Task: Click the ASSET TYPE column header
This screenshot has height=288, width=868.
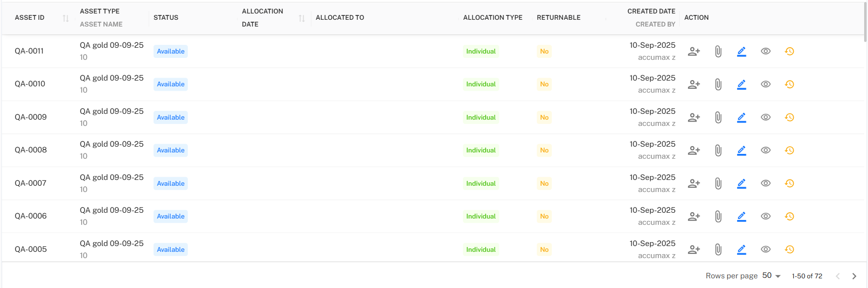Action: click(100, 11)
